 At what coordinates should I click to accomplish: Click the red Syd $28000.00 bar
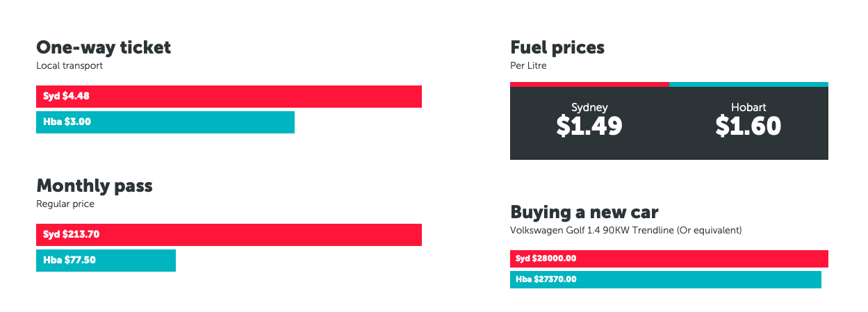[669, 258]
